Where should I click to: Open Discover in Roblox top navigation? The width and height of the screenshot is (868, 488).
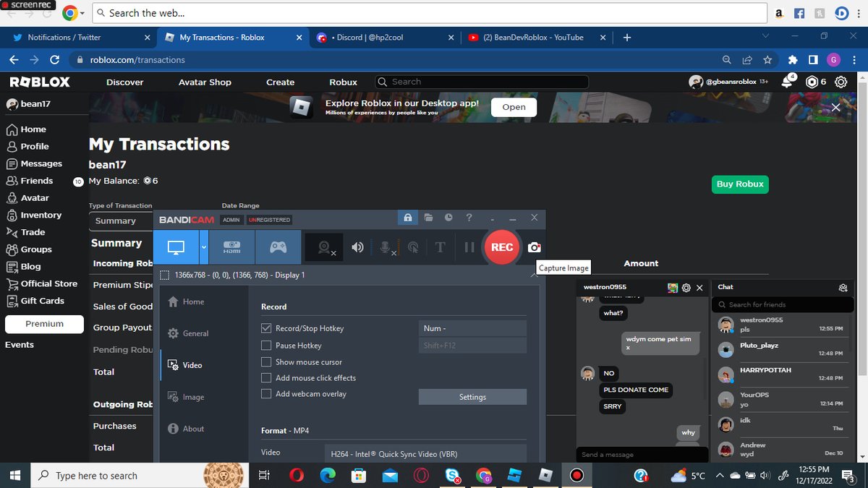(x=125, y=82)
